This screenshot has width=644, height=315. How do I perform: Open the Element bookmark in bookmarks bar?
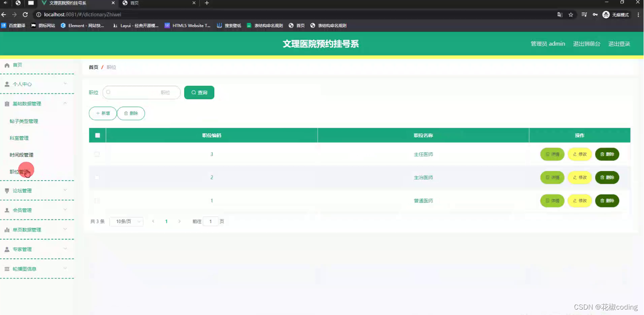(x=82, y=25)
